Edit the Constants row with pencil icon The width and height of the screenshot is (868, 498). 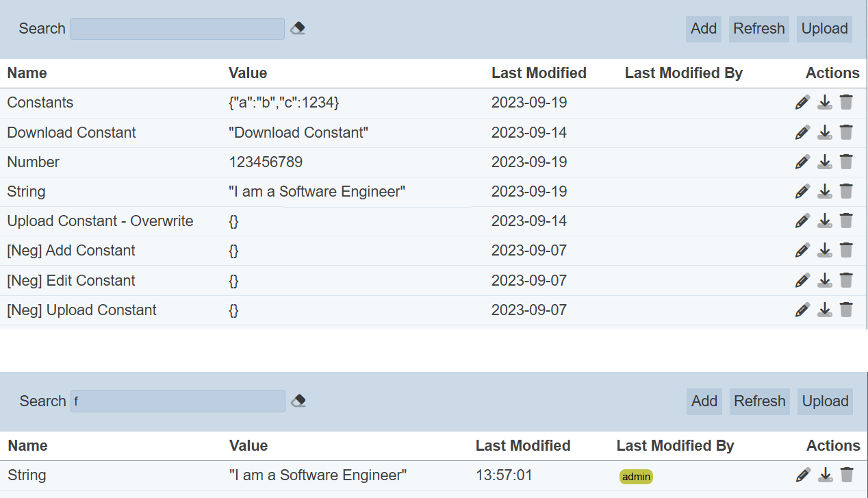point(802,103)
